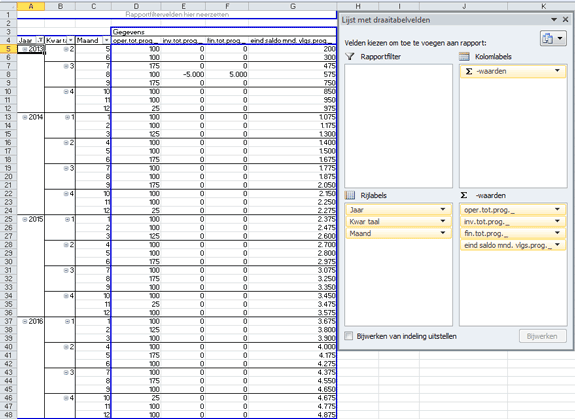Image resolution: width=575 pixels, height=419 pixels.
Task: Close the Lijst met draaitabelvelden pane
Action: (565, 20)
